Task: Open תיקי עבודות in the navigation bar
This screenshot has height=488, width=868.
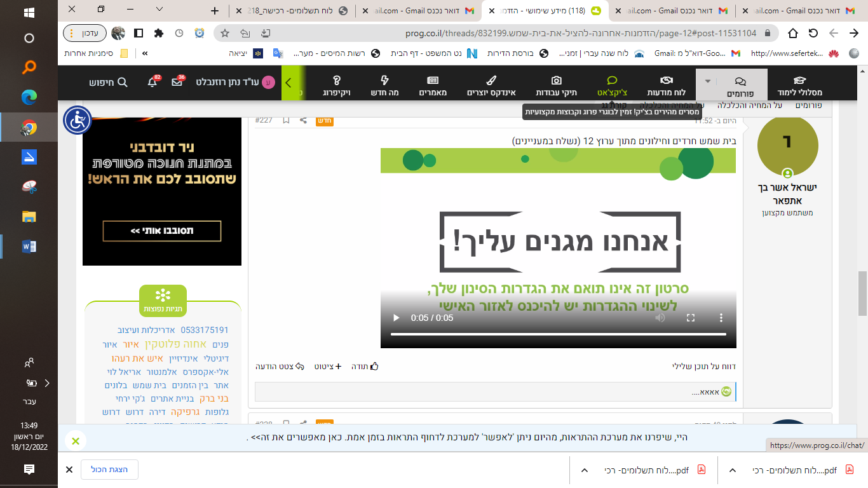Action: (x=556, y=85)
